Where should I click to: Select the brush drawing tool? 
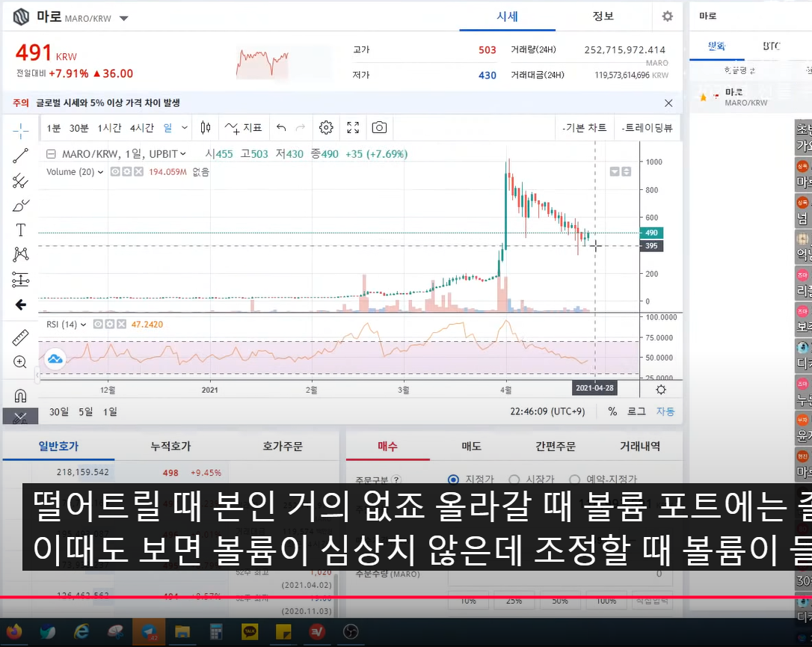pyautogui.click(x=21, y=206)
